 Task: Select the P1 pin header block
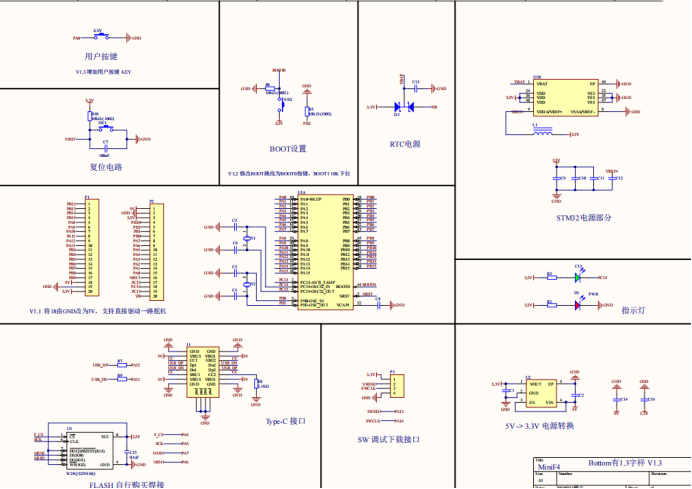pyautogui.click(x=92, y=250)
